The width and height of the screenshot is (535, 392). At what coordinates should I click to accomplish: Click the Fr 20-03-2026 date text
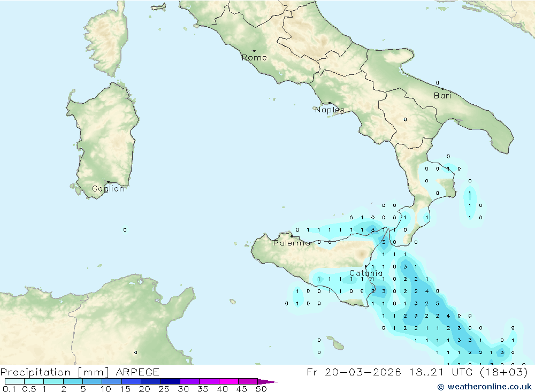pyautogui.click(x=354, y=372)
